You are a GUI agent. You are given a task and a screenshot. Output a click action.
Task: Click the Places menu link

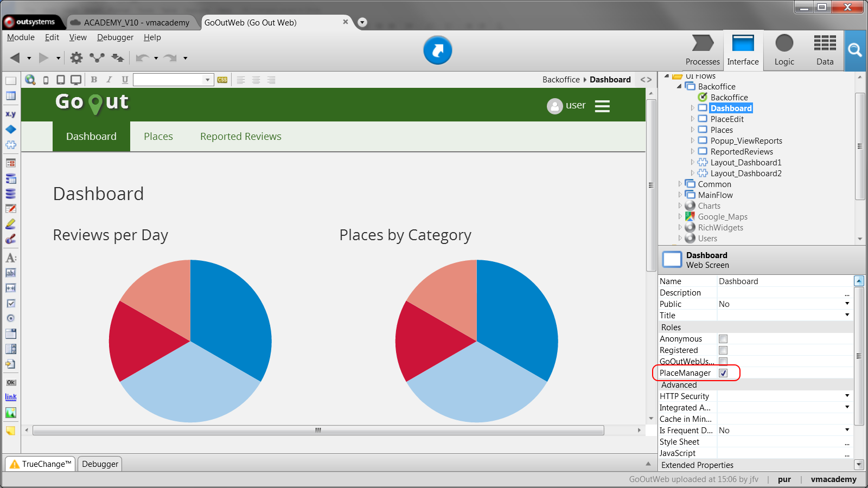pyautogui.click(x=158, y=137)
